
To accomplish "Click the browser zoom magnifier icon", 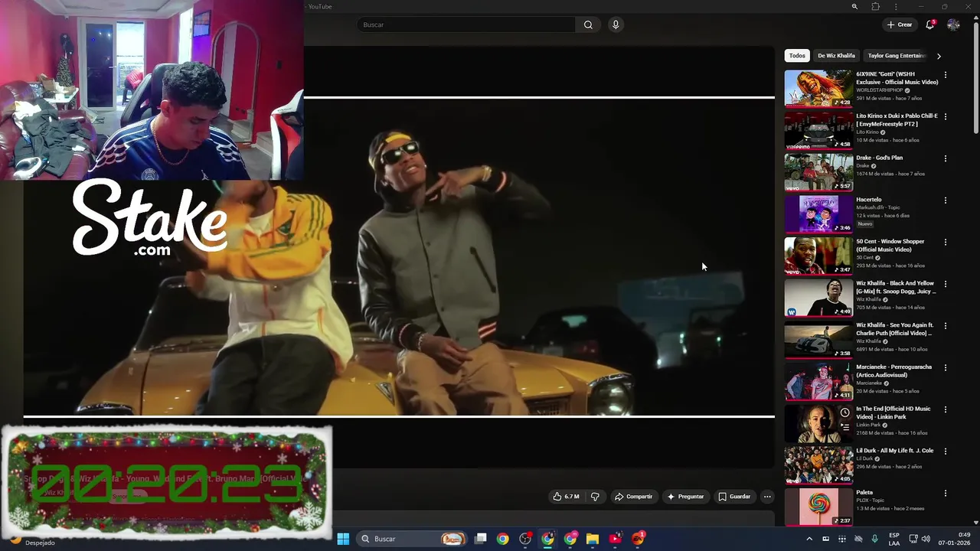I will [854, 7].
